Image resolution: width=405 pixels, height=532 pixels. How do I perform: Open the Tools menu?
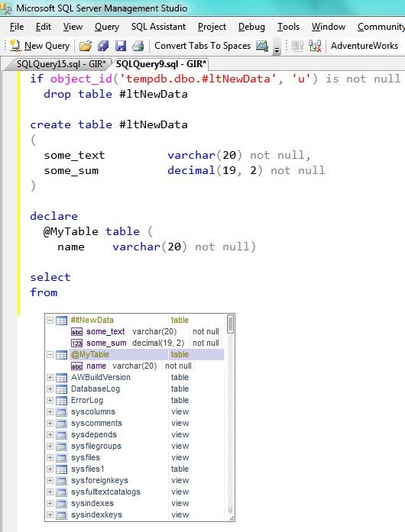[x=288, y=27]
